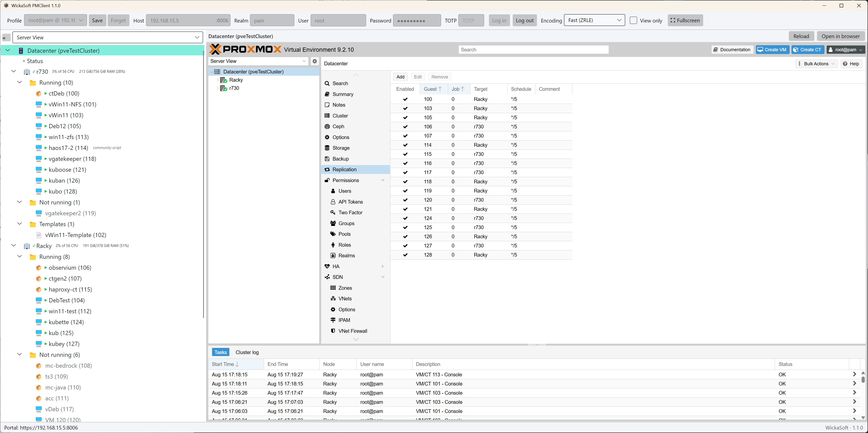
Task: Click the Cluster server icon
Action: coord(327,116)
